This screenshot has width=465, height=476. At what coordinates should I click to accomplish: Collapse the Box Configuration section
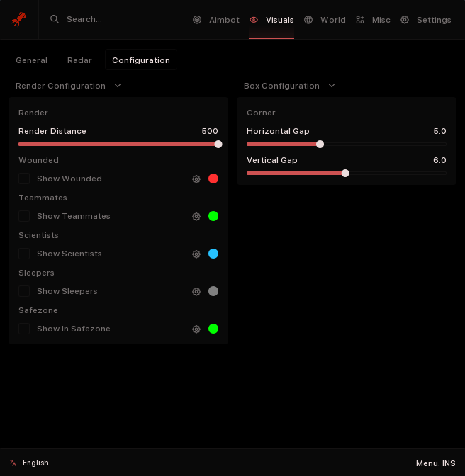pyautogui.click(x=332, y=86)
